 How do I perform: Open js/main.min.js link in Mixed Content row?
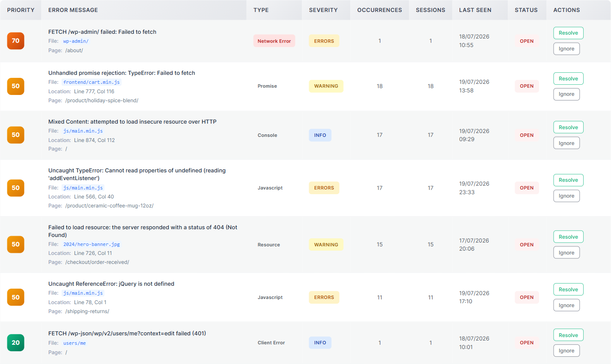(x=83, y=131)
